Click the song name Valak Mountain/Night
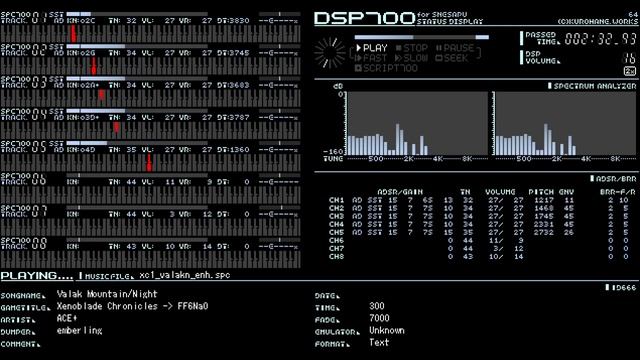This screenshot has height=360, width=640. point(107,294)
